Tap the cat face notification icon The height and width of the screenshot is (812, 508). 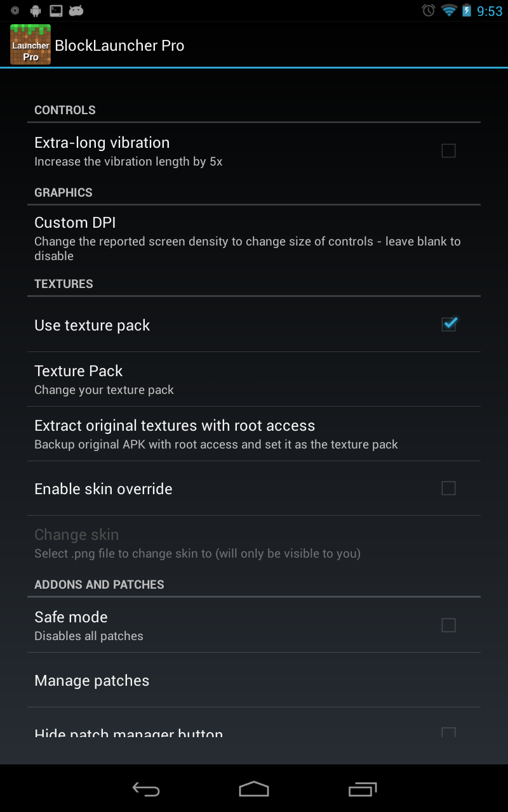(76, 10)
